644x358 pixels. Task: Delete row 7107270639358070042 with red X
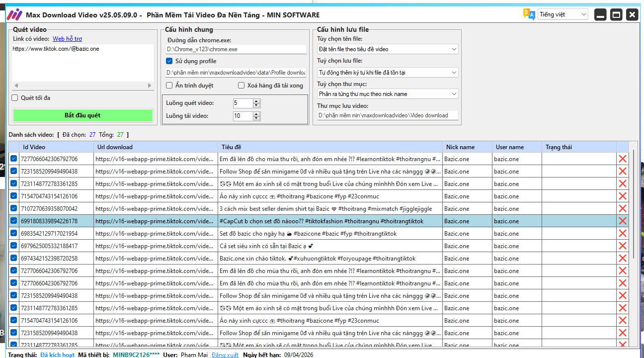(x=623, y=209)
